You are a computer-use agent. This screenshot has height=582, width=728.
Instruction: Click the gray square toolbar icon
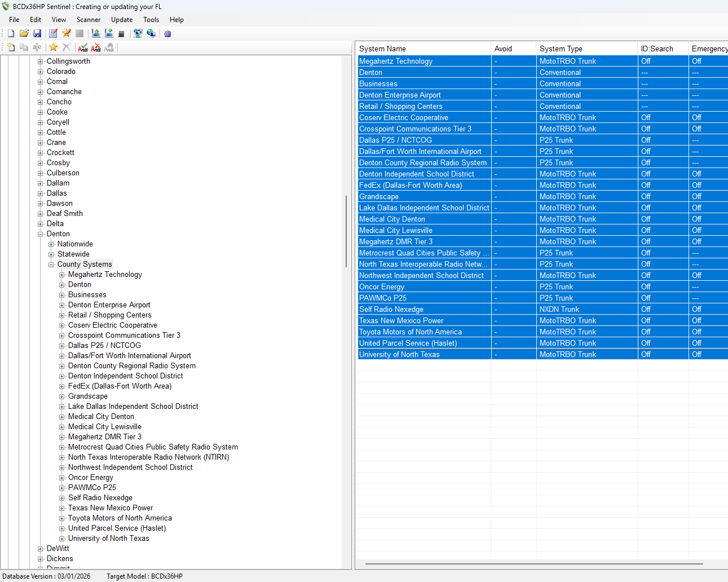[x=80, y=34]
